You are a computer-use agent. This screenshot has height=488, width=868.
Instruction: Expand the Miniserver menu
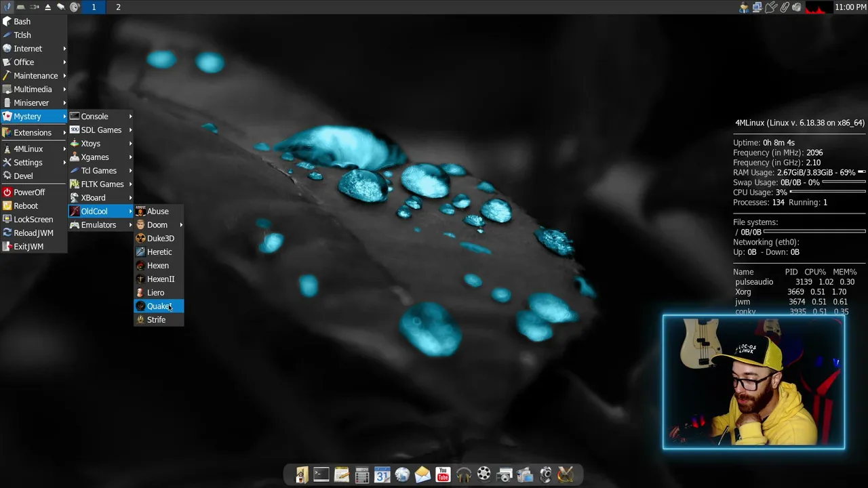[34, 103]
